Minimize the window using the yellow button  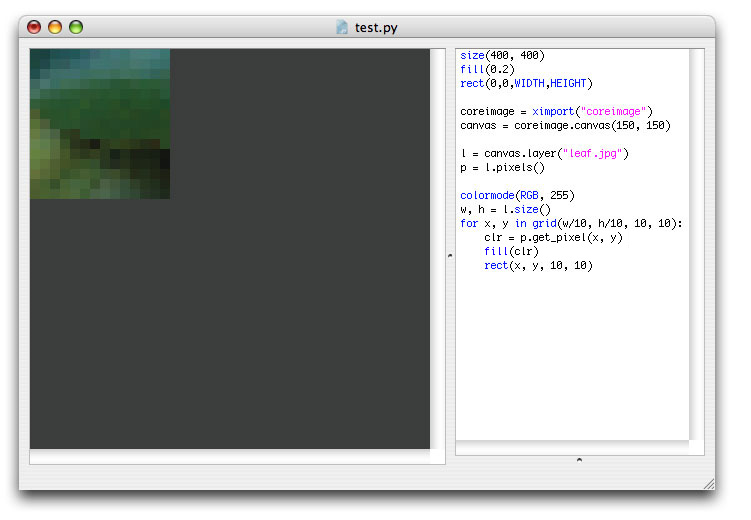[x=55, y=27]
